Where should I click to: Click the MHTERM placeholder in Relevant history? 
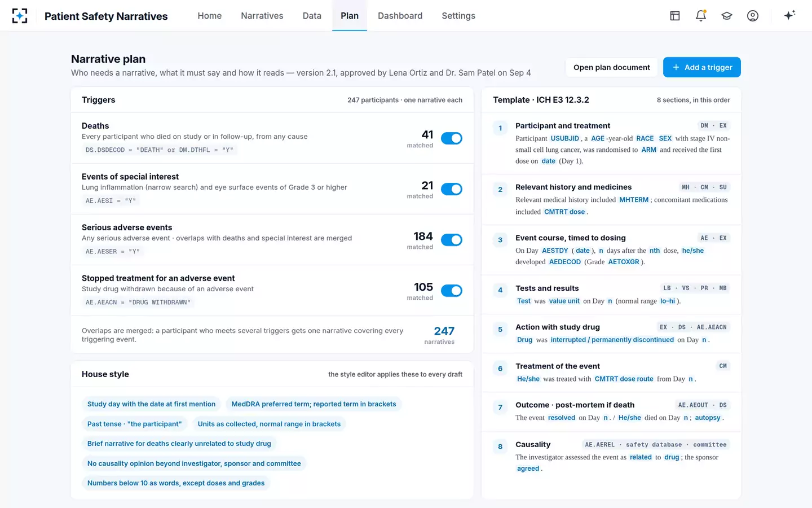pos(634,200)
